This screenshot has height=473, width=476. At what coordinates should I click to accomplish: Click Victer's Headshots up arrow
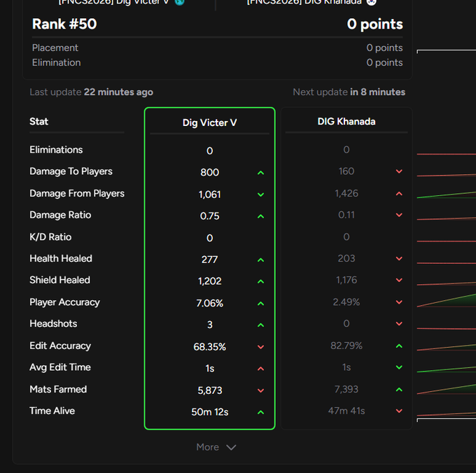(x=260, y=325)
